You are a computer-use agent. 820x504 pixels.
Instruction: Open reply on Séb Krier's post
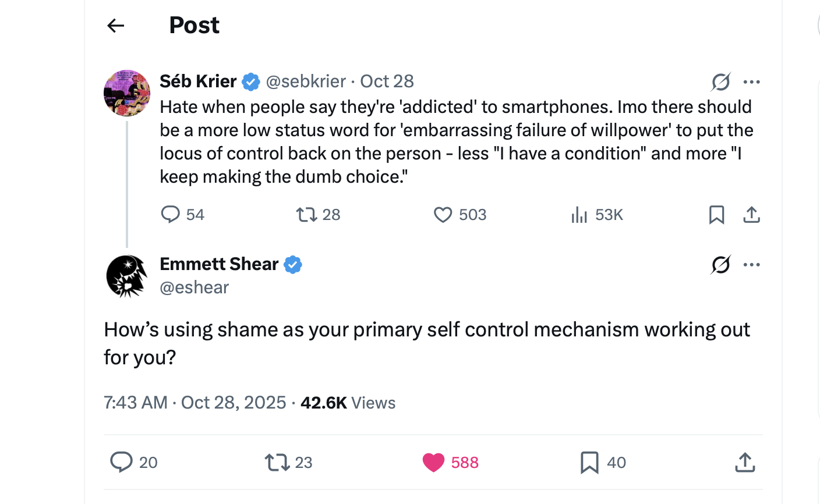[x=170, y=215]
